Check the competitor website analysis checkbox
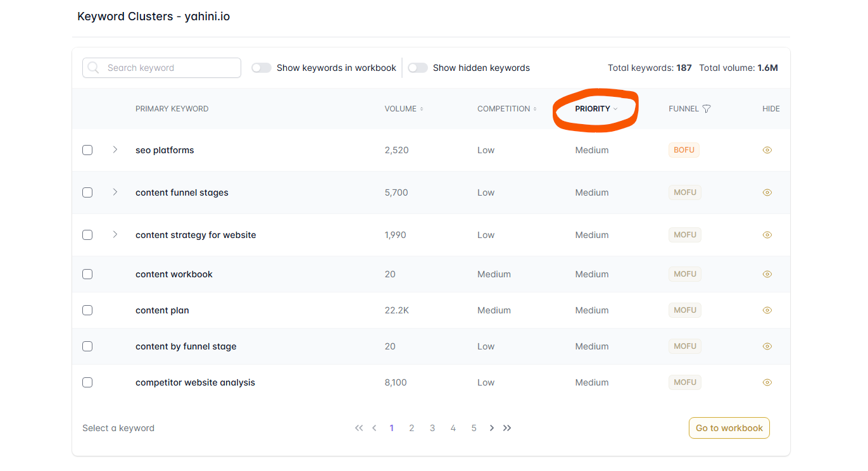 click(87, 382)
